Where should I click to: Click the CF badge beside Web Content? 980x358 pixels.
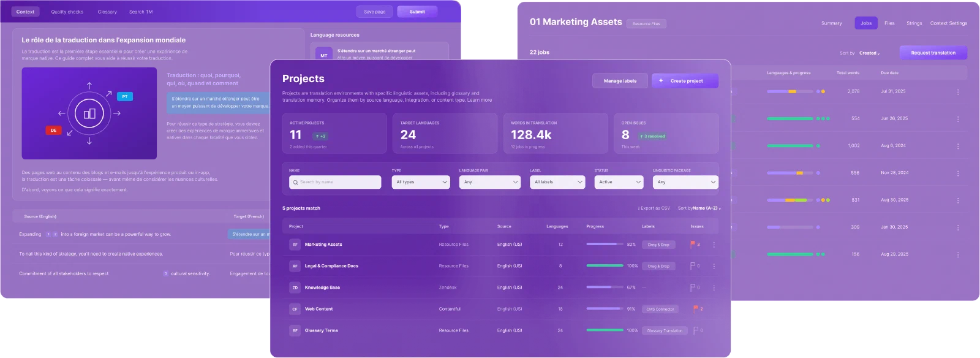(295, 309)
